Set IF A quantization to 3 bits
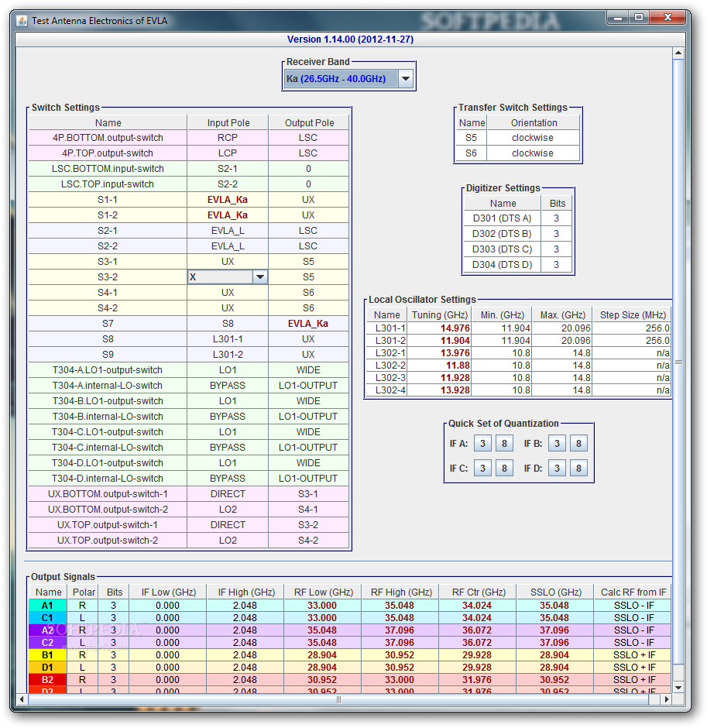707x728 pixels. (x=482, y=444)
